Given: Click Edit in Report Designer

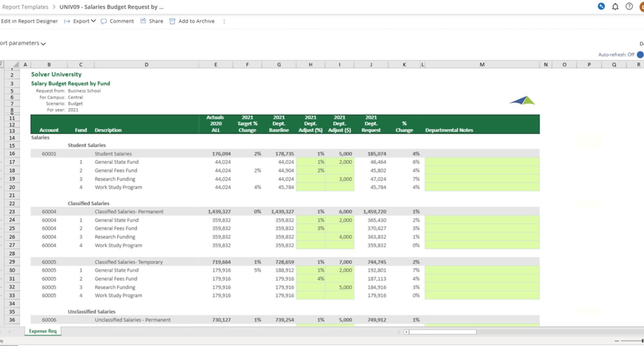Looking at the screenshot, I should click(29, 21).
